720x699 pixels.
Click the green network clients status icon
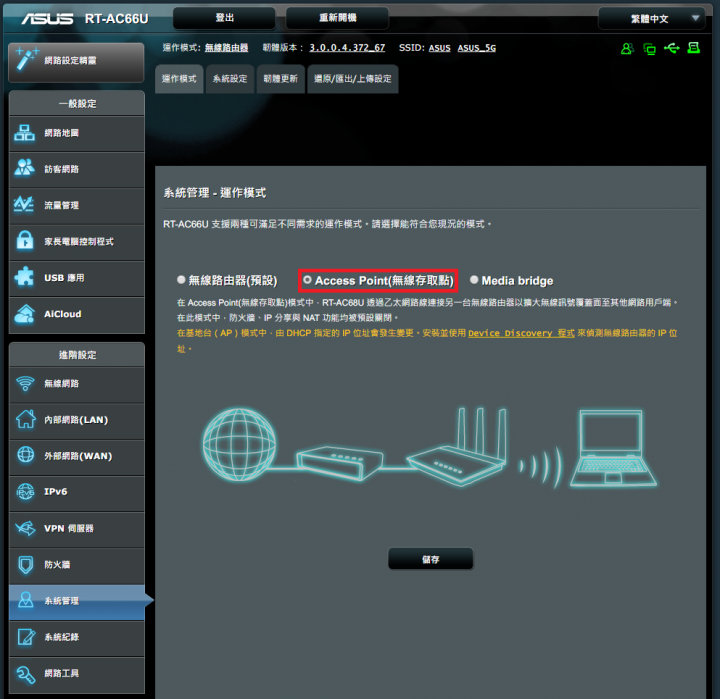649,49
